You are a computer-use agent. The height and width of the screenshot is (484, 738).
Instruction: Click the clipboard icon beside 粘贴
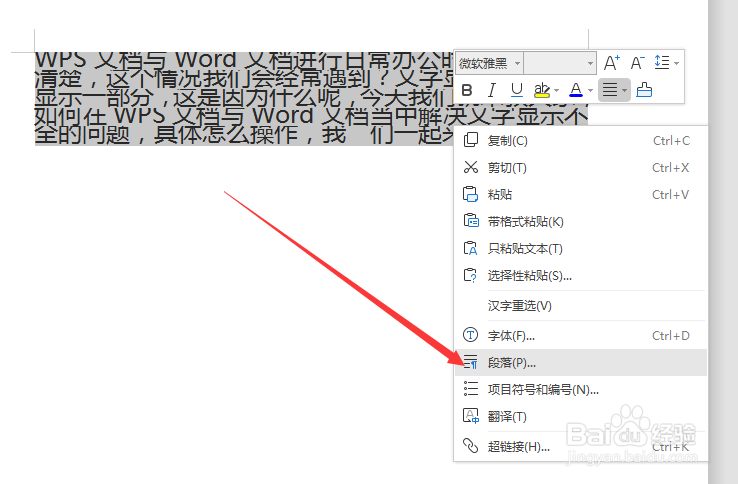471,194
